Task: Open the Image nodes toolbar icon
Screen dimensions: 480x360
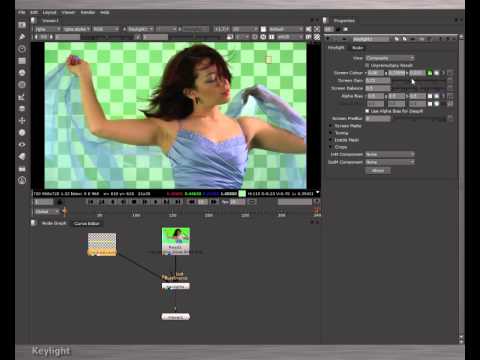Action: (x=22, y=25)
